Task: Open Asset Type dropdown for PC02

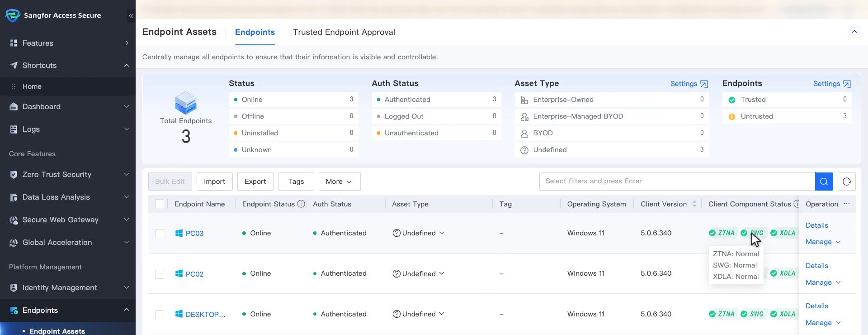Action: (x=419, y=274)
